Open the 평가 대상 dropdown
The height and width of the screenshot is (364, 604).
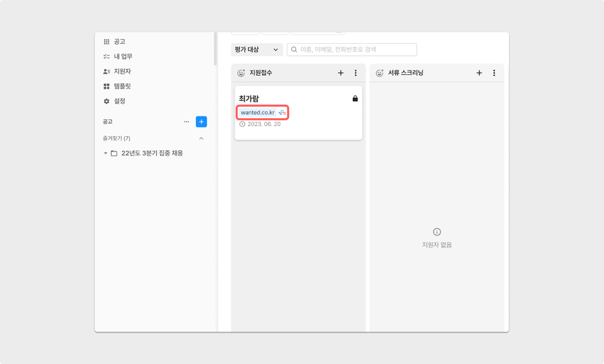click(257, 50)
